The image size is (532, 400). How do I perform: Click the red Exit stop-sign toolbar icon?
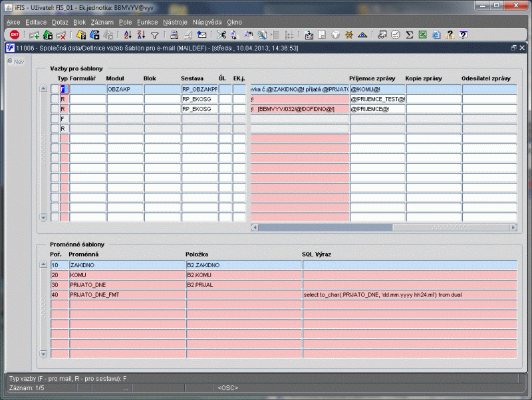(x=15, y=35)
